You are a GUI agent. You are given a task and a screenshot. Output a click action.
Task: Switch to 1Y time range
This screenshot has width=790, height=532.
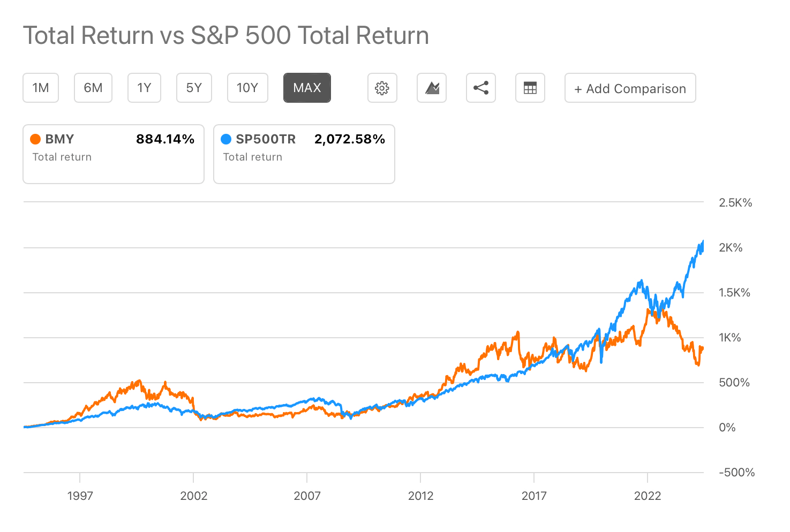144,88
